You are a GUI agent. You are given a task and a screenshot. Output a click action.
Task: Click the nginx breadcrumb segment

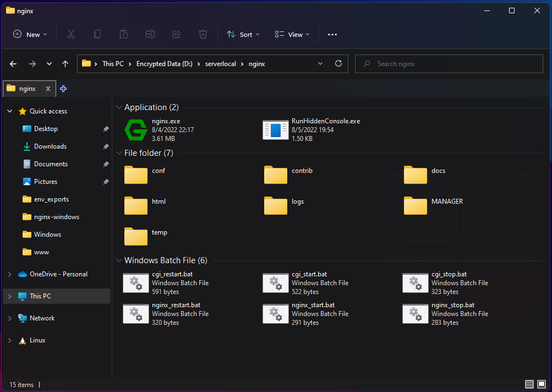click(256, 64)
